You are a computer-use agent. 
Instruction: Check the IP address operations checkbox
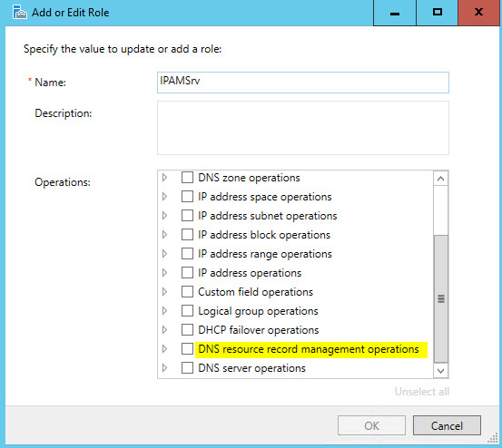coord(187,272)
